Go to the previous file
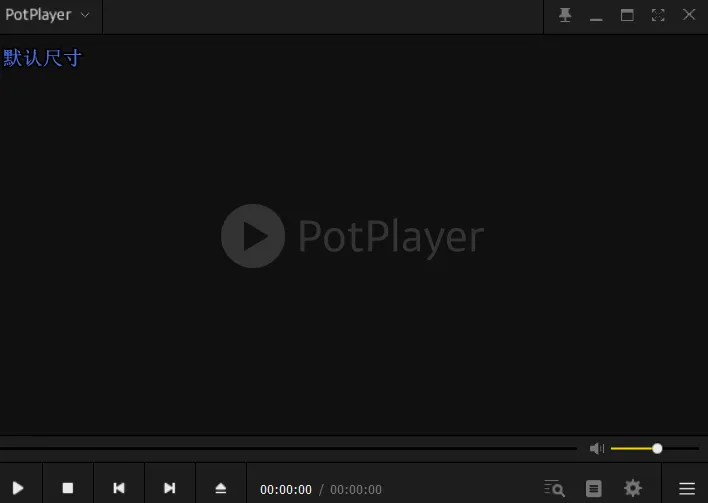This screenshot has width=708, height=503. point(119,488)
